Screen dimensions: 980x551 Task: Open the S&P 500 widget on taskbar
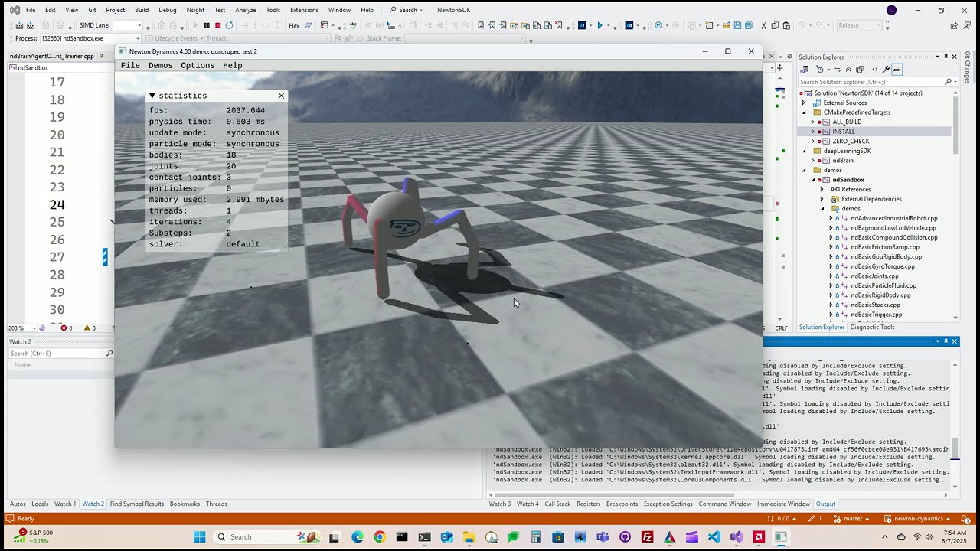pyautogui.click(x=32, y=536)
